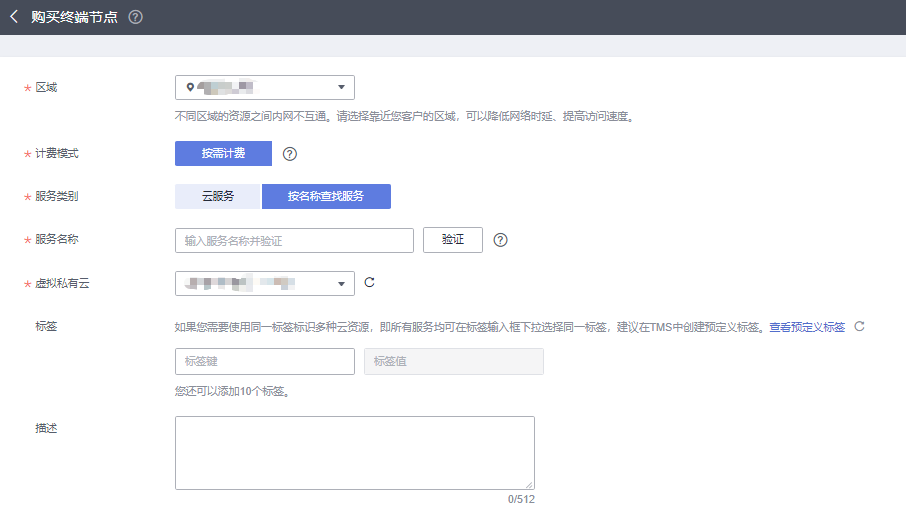Image resolution: width=906 pixels, height=514 pixels.
Task: Click the 您还可以添加10个标签 hint text
Action: click(x=232, y=392)
